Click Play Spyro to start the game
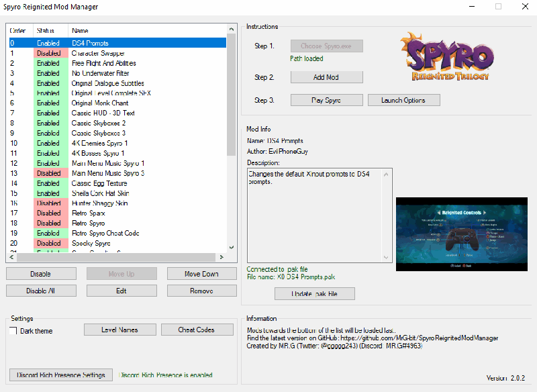This screenshot has width=537, height=392. tap(326, 99)
